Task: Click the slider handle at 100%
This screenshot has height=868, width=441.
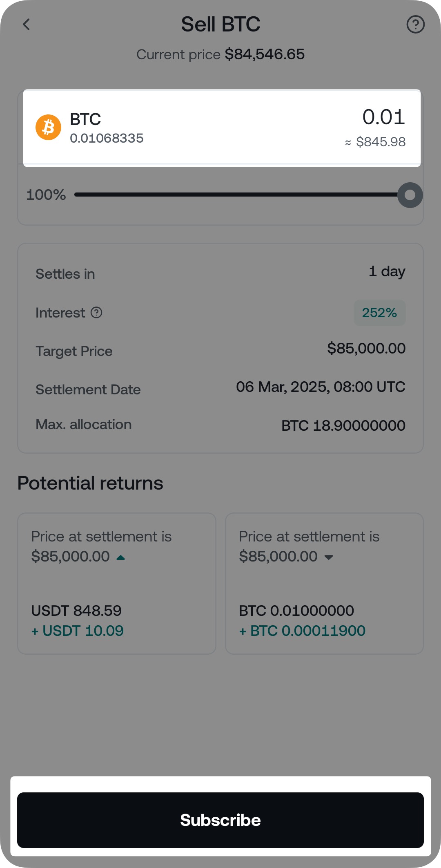Action: [410, 195]
